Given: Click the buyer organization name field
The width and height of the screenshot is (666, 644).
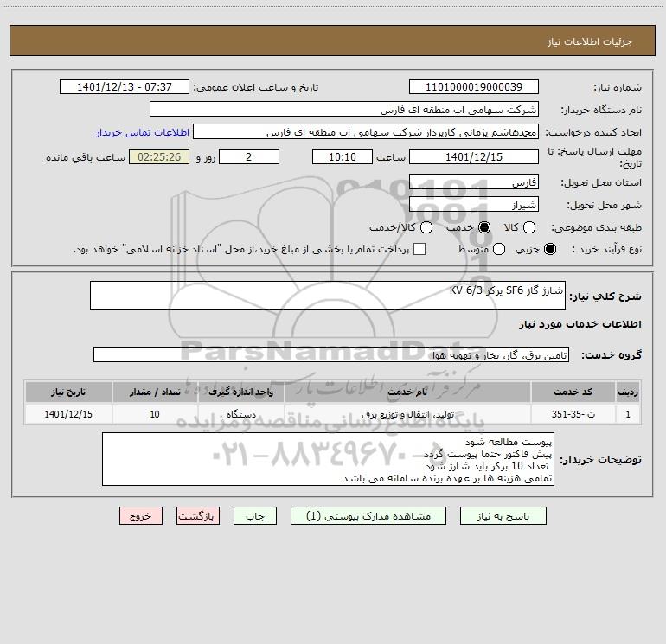Looking at the screenshot, I should click(344, 109).
